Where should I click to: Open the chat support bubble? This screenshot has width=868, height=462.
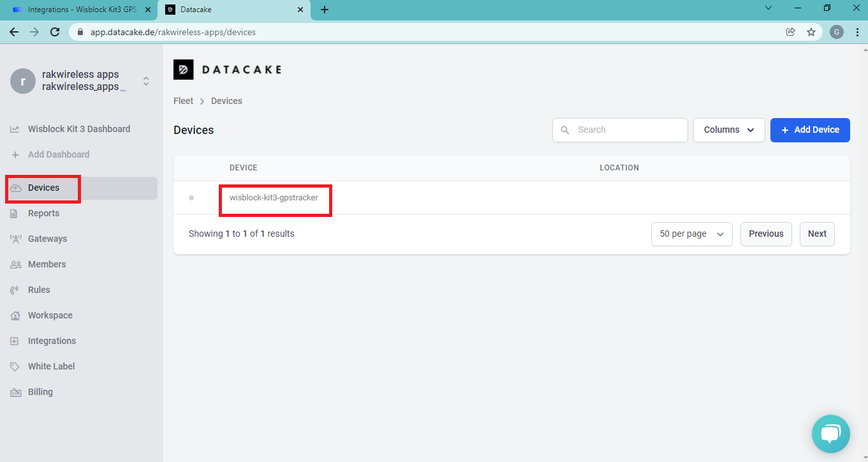pyautogui.click(x=830, y=434)
